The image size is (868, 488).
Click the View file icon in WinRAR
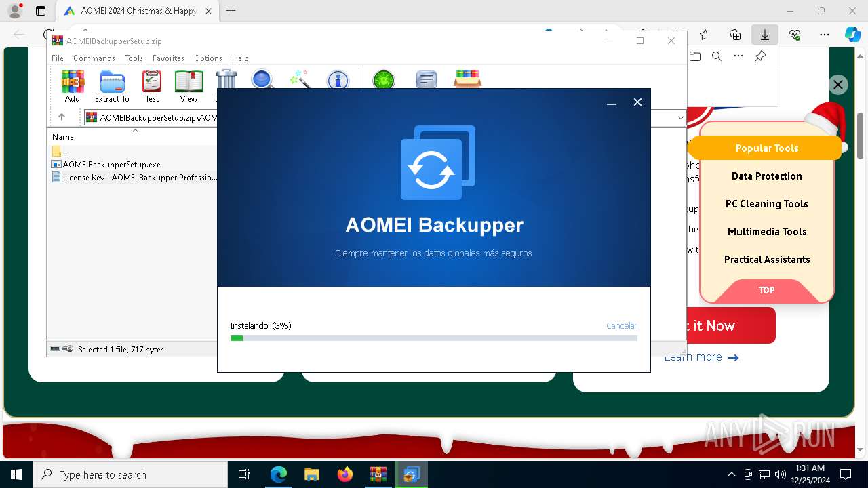tap(189, 86)
